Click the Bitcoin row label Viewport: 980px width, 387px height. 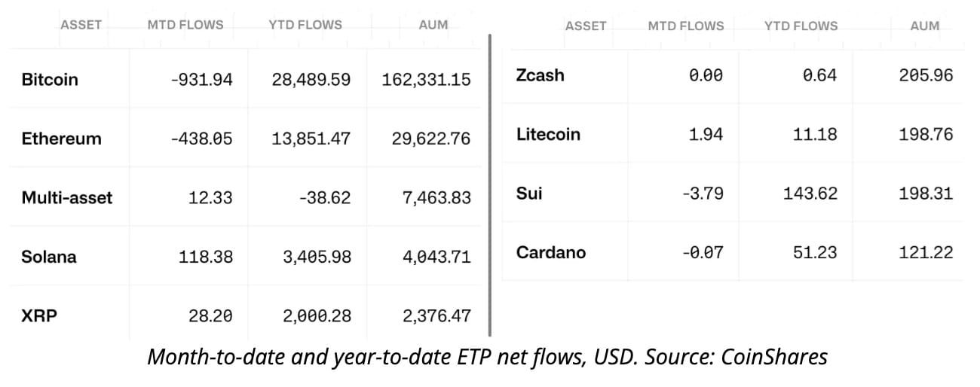click(50, 80)
